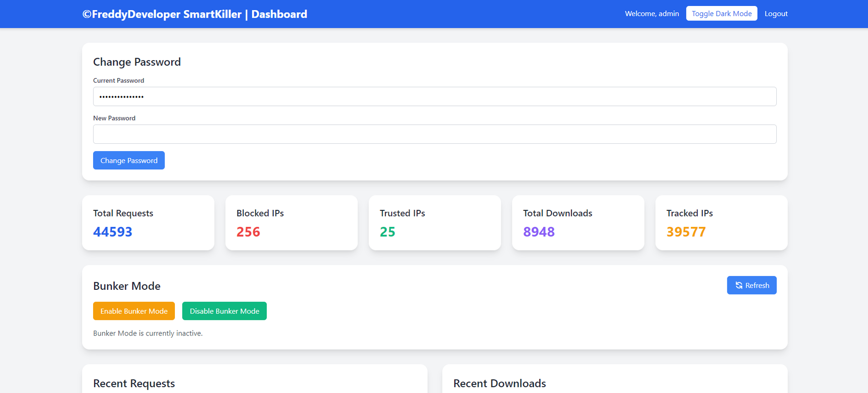
Task: Click into the New Password field
Action: [x=434, y=134]
